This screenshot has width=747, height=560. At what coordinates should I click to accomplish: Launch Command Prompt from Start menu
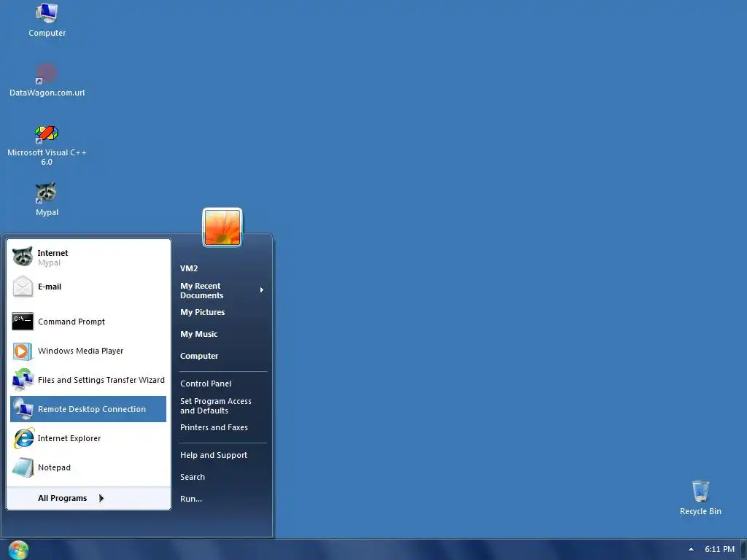88,322
